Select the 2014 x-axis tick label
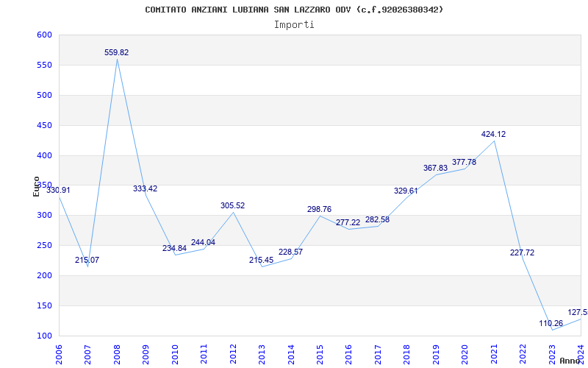The image size is (588, 368). (x=291, y=355)
